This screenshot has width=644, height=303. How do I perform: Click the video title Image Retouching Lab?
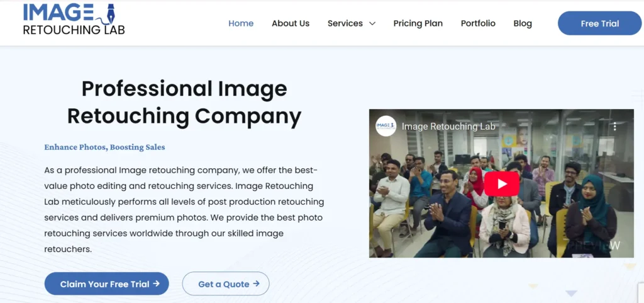pos(448,127)
